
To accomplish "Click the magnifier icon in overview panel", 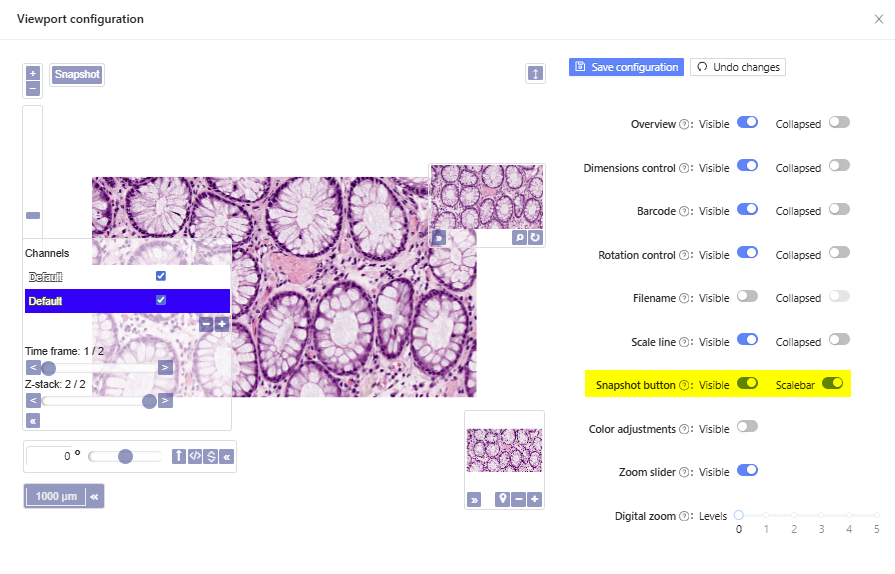I will pos(519,238).
